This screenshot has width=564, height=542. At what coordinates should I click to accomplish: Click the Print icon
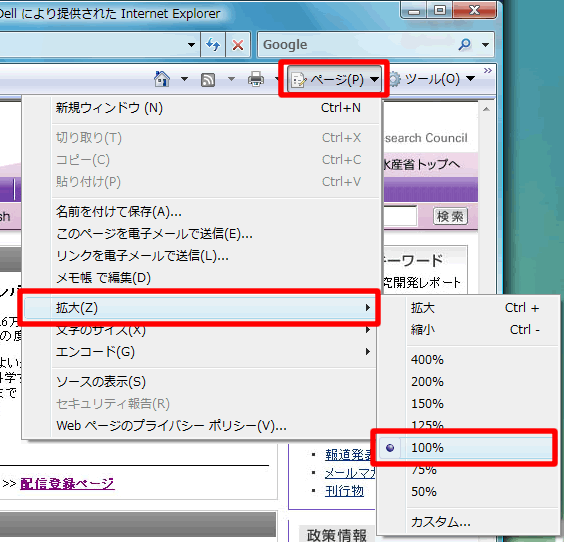point(256,79)
